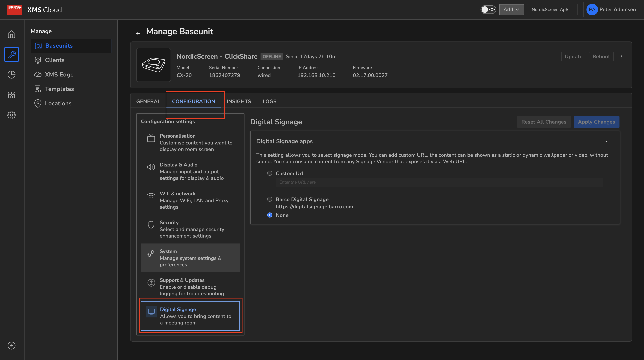Screen dimensions: 644x360
Task: Click Reset All Changes button
Action: coord(544,122)
